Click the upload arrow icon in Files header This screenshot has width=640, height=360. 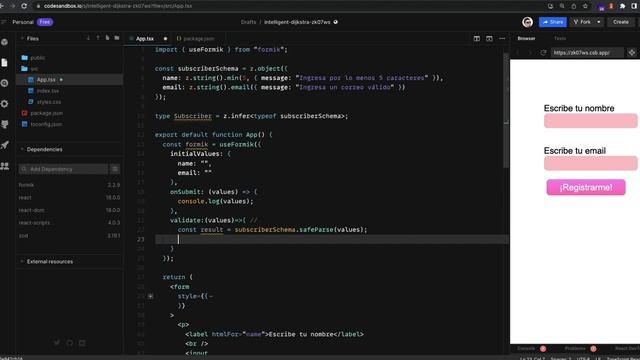pyautogui.click(x=98, y=38)
